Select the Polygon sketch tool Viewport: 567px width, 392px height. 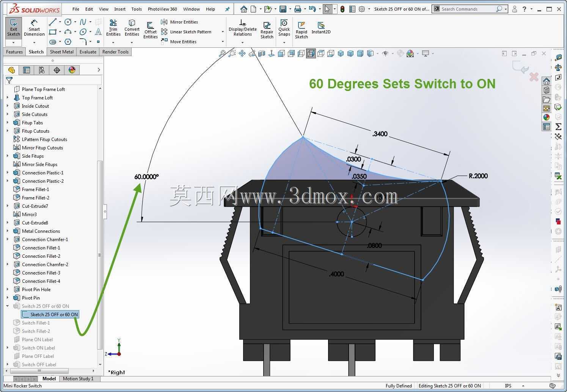click(x=68, y=42)
